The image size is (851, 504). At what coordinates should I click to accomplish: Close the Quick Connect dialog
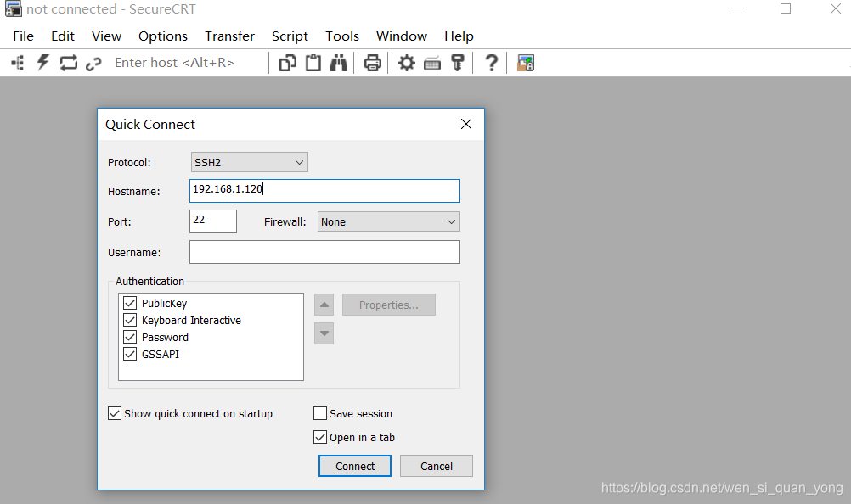466,124
